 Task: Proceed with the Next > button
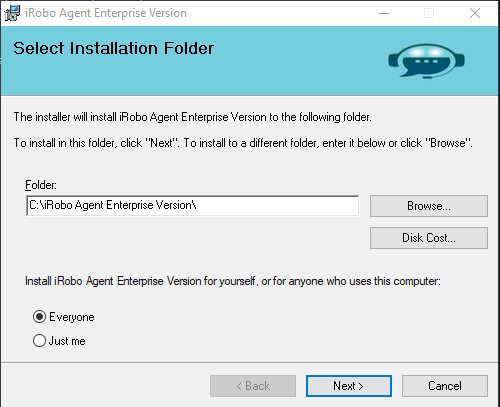coord(349,386)
